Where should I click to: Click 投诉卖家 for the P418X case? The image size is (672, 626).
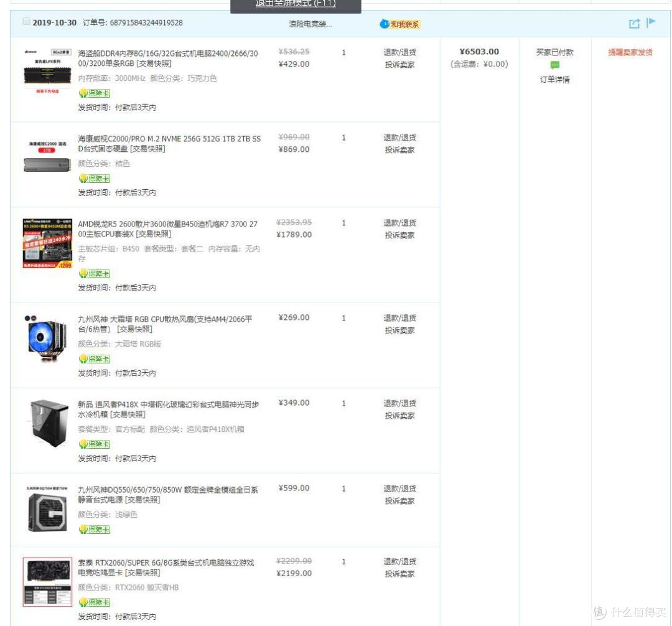coord(399,416)
